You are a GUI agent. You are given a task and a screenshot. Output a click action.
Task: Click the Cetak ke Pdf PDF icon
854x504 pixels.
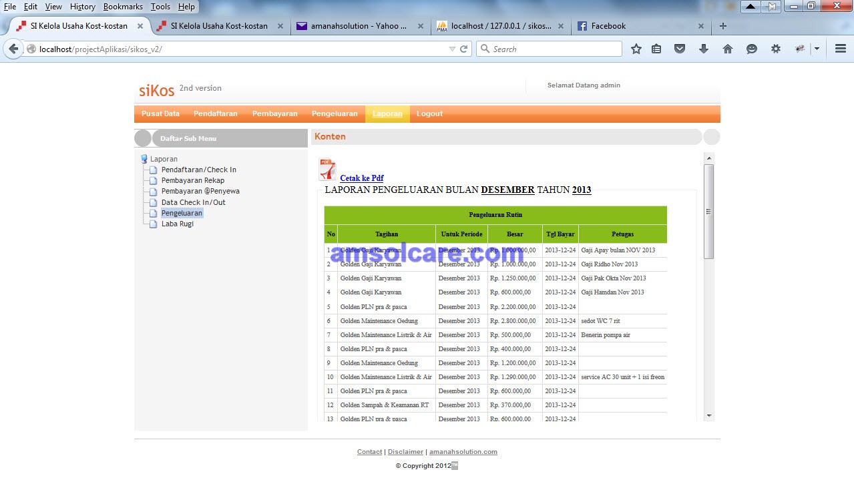tap(327, 170)
